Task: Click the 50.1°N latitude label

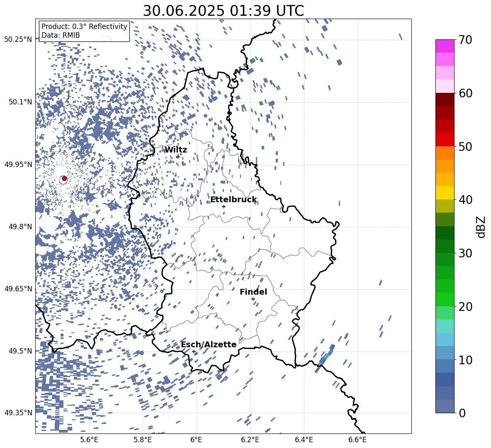Action: click(20, 102)
